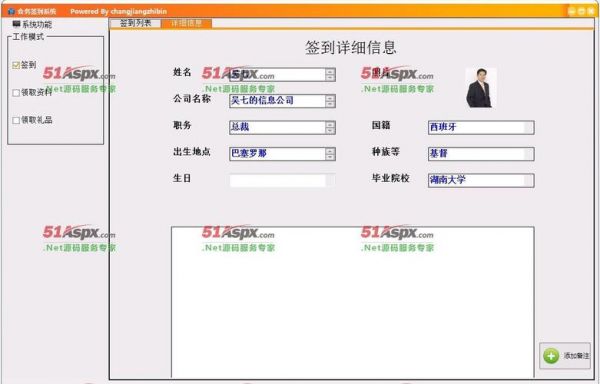Open the 种族等 dropdown arrow
Viewport: 600px width, 384px height.
[x=529, y=154]
